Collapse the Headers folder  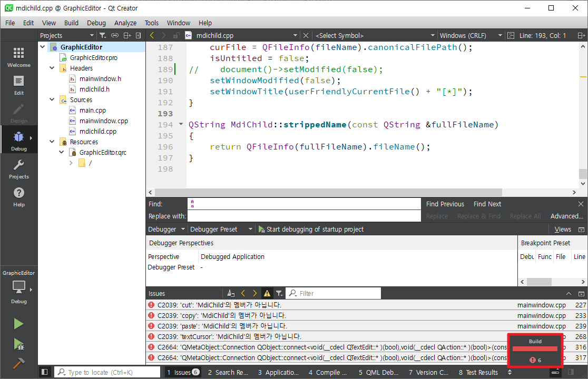[52, 68]
